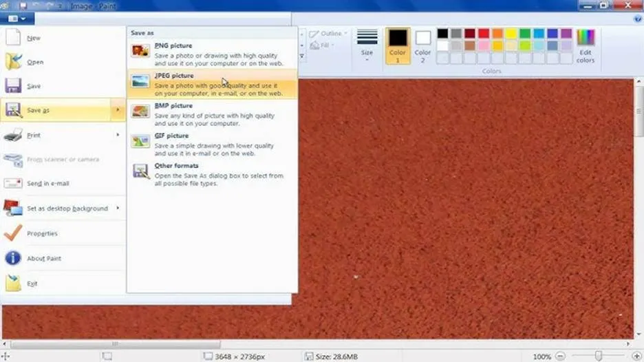Click the quick access save icon in title bar
The height and width of the screenshot is (362, 644).
[x=23, y=6]
